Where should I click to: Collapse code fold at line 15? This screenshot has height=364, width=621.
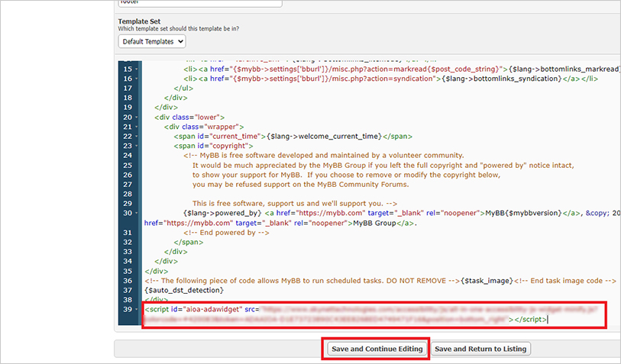click(138, 69)
